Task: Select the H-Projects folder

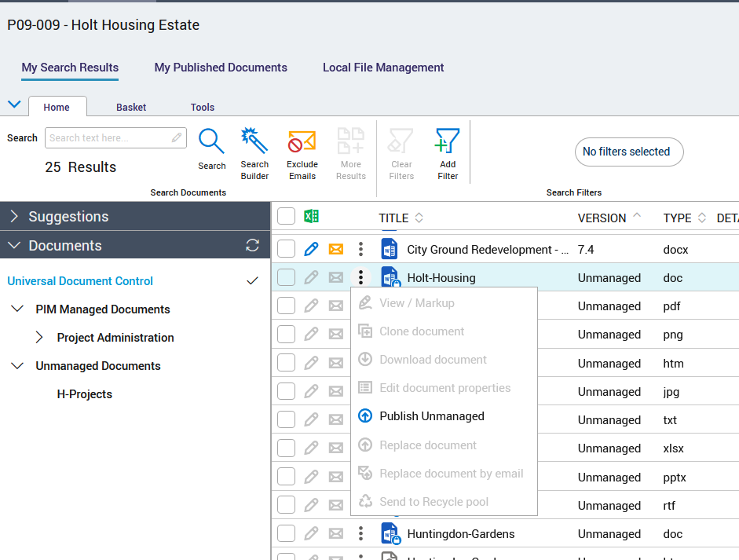Action: 84,394
